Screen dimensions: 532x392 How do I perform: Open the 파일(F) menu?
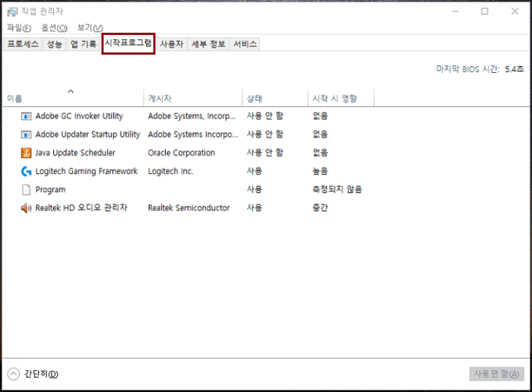(19, 28)
